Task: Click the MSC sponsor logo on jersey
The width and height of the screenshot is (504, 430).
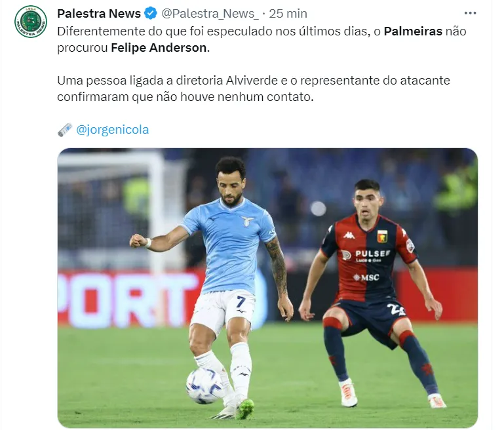Action: [x=366, y=277]
